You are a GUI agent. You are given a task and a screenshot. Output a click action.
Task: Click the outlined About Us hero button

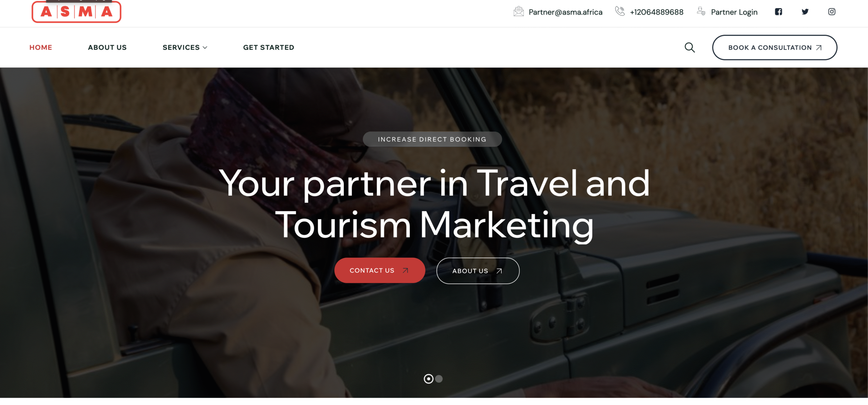pyautogui.click(x=478, y=271)
